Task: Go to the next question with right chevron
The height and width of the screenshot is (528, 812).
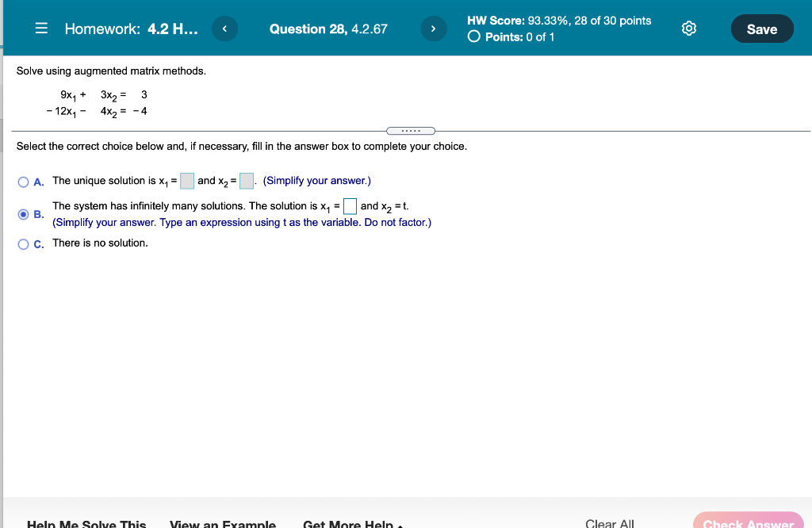Action: click(x=433, y=28)
